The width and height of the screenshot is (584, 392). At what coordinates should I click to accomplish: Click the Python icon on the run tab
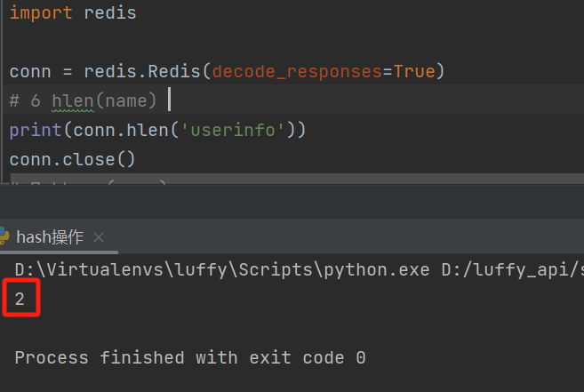[x=4, y=237]
